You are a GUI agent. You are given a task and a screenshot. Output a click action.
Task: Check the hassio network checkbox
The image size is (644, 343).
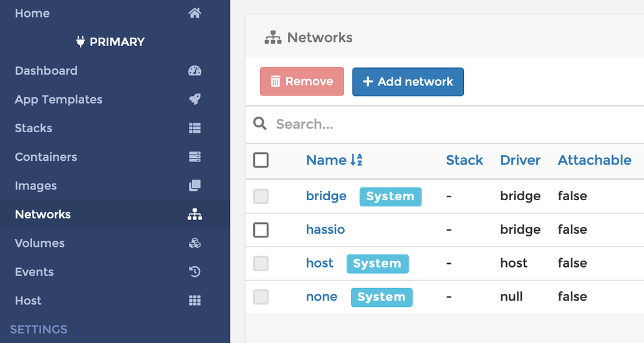[x=261, y=229]
